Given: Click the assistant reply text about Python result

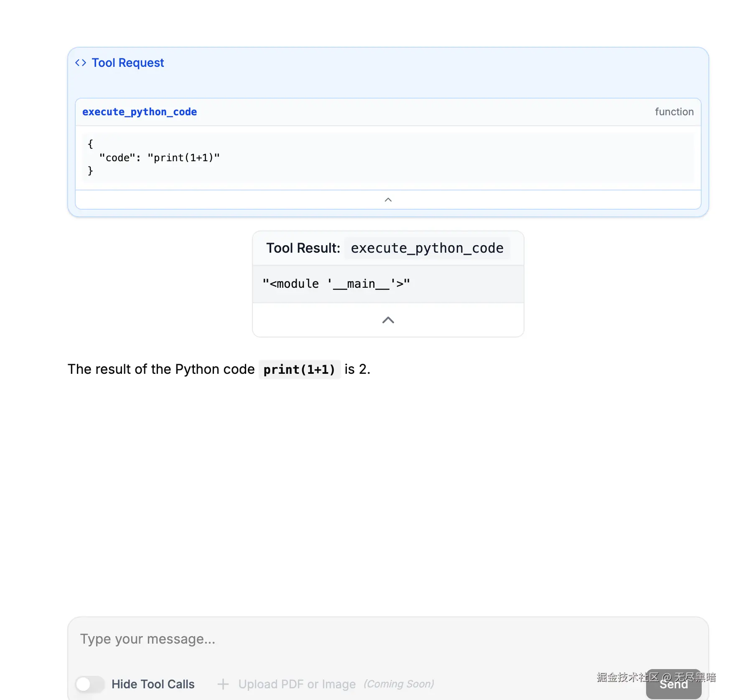Looking at the screenshot, I should [161, 370].
